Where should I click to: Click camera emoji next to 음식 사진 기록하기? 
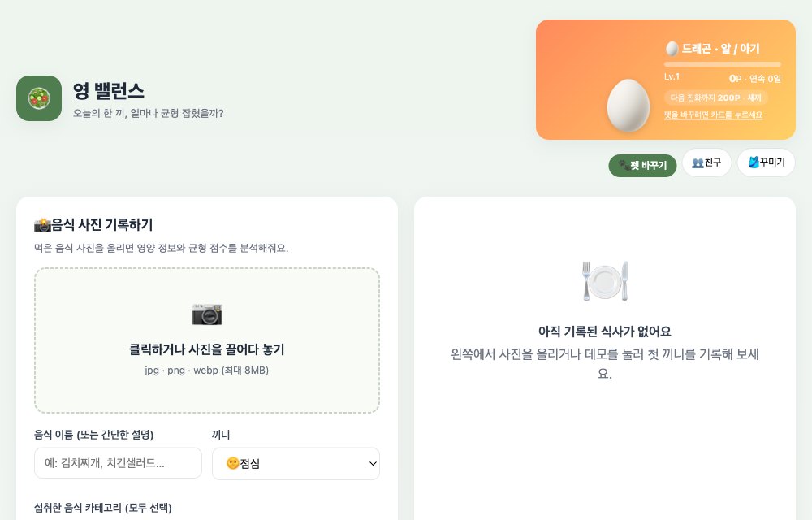(x=42, y=225)
